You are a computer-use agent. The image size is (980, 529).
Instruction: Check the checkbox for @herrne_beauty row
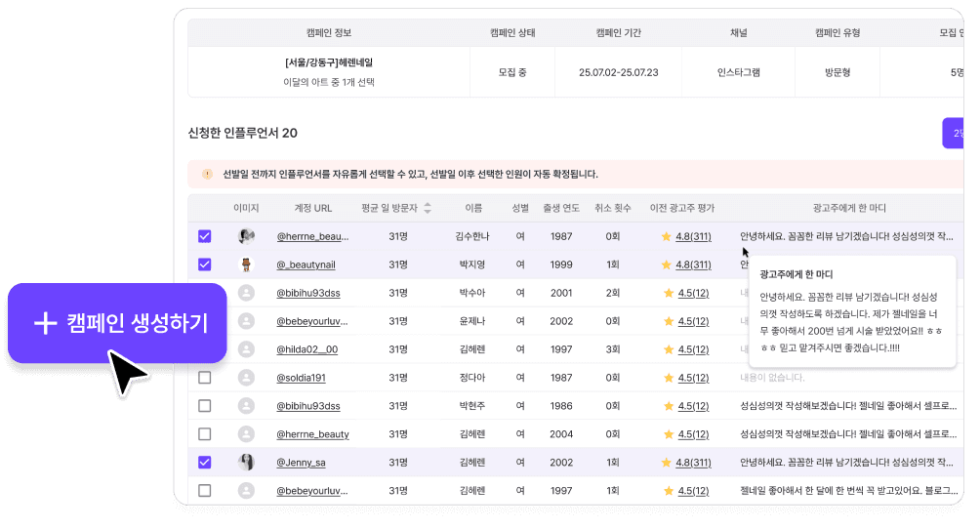click(204, 434)
